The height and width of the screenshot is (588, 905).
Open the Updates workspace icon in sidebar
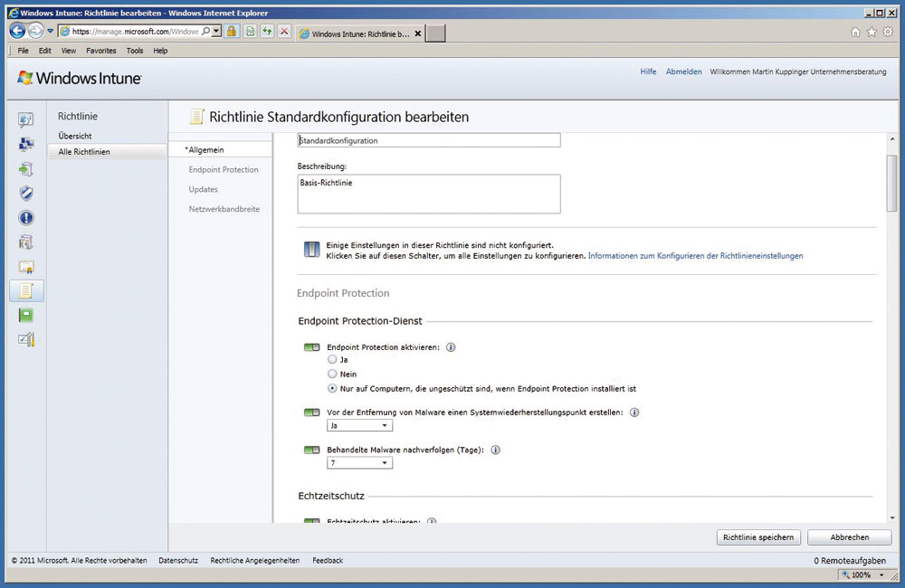coord(26,169)
